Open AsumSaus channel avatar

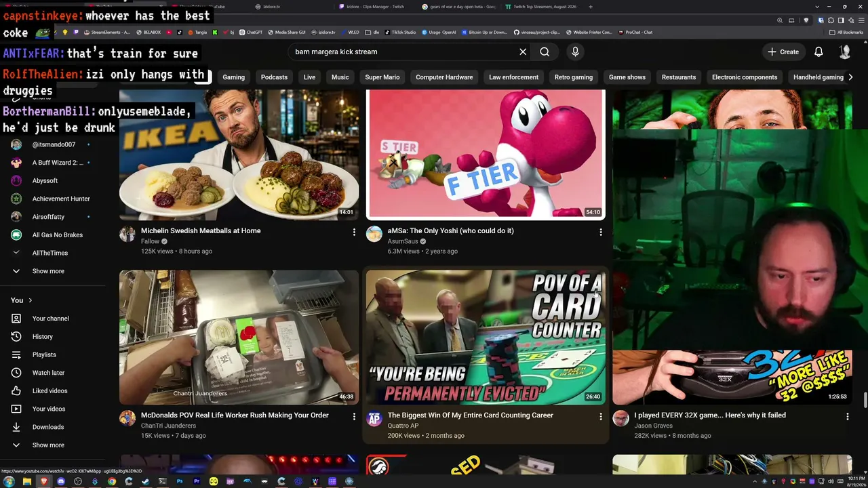pyautogui.click(x=374, y=235)
